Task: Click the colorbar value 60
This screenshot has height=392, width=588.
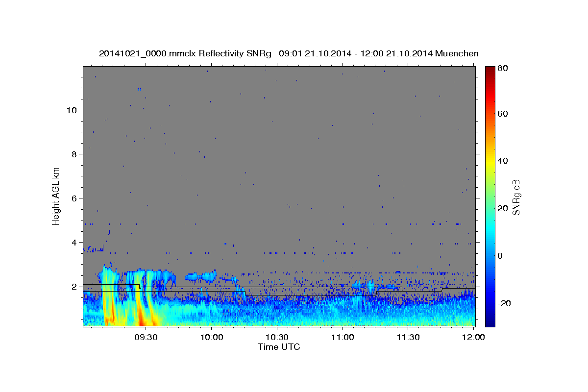Action: pos(502,114)
